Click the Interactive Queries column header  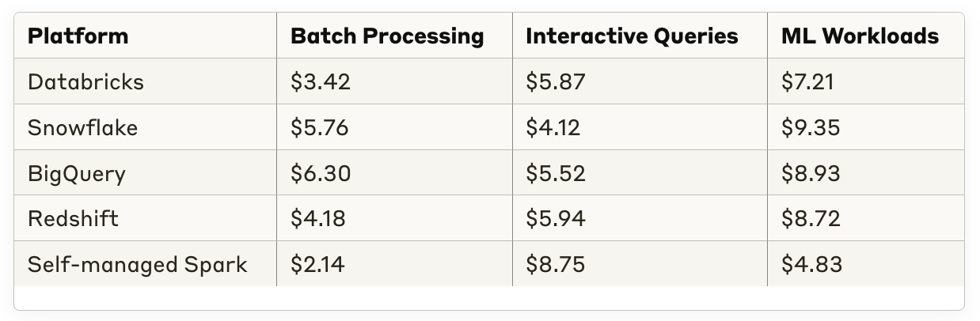point(631,36)
